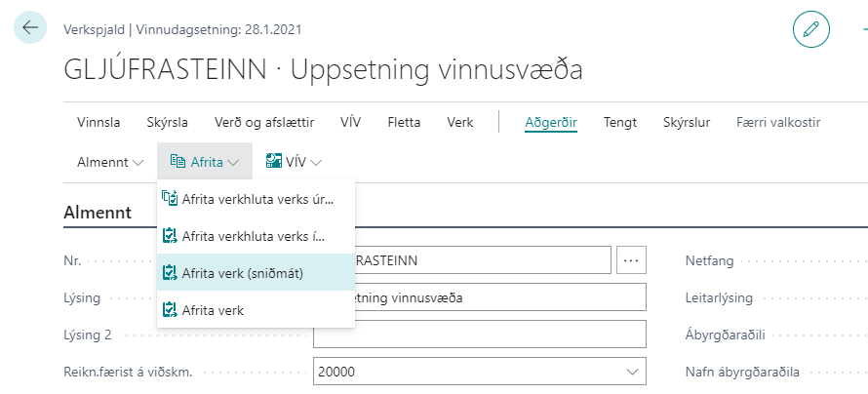Expand the Almennt dropdown menu
The height and width of the screenshot is (394, 868).
click(x=109, y=162)
